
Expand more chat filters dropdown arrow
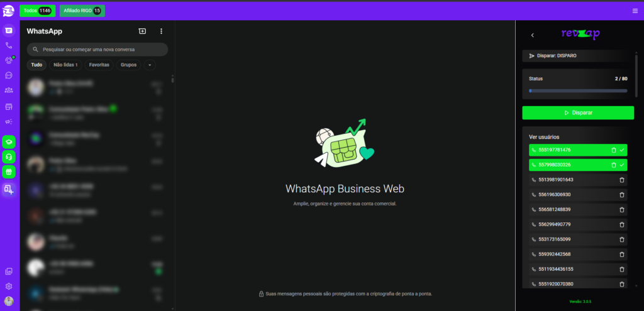[x=150, y=65]
